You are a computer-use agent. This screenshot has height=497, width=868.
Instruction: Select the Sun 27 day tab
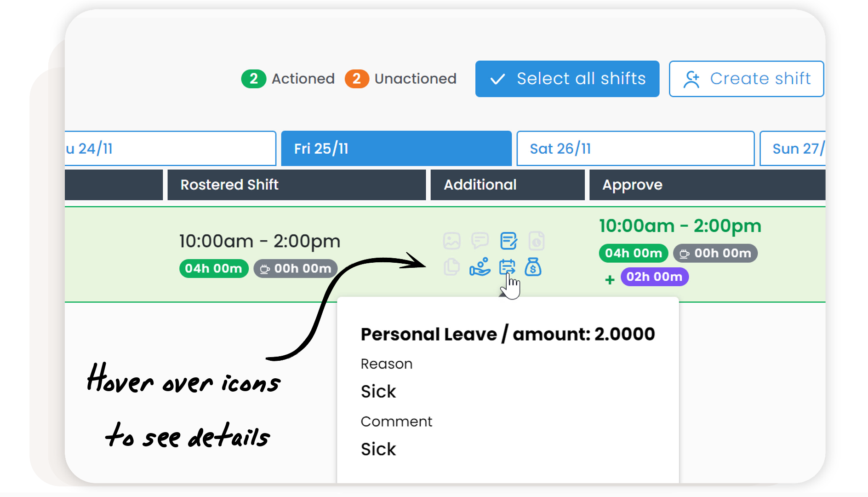[x=793, y=149]
